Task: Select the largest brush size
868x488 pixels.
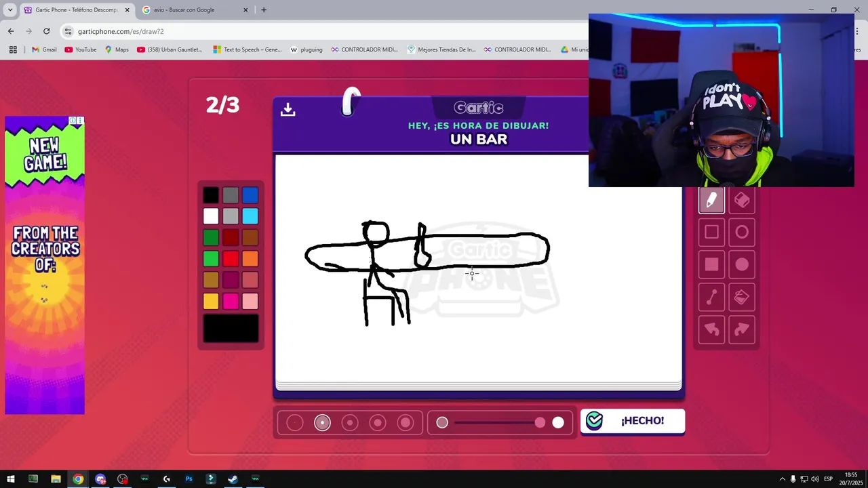Action: (x=406, y=423)
